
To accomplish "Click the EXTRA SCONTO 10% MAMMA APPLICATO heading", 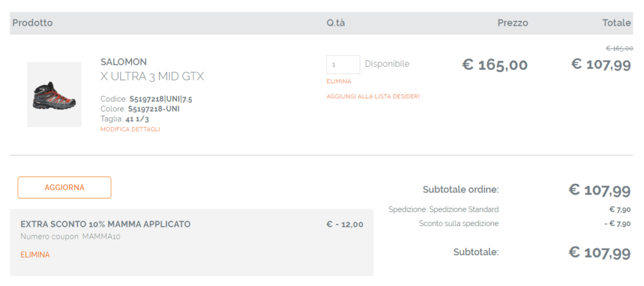I will click(x=106, y=224).
